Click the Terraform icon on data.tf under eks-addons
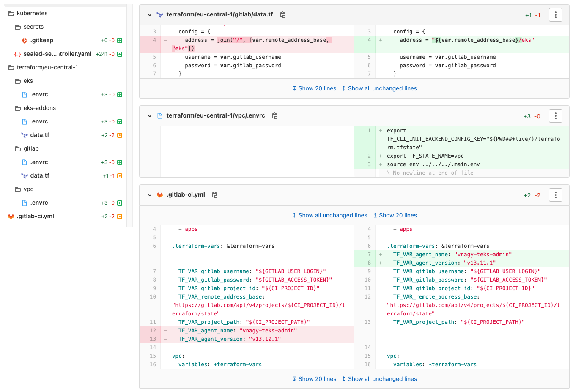The image size is (573, 392). tap(25, 135)
